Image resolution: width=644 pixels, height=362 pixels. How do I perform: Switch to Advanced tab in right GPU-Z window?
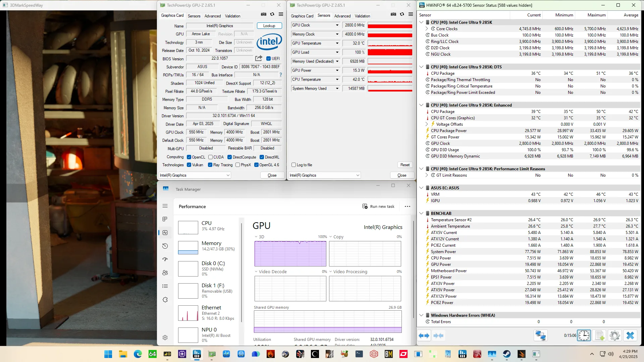342,16
